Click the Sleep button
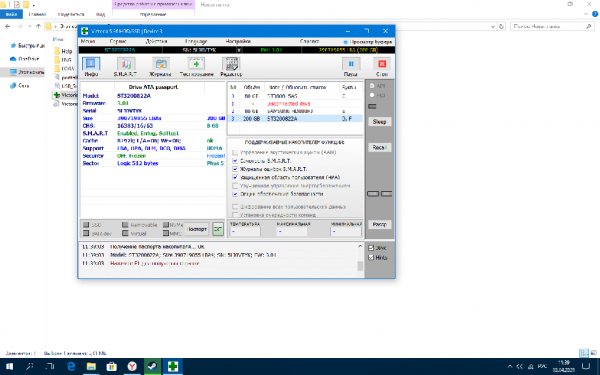Image resolution: width=600 pixels, height=375 pixels. pyautogui.click(x=380, y=122)
